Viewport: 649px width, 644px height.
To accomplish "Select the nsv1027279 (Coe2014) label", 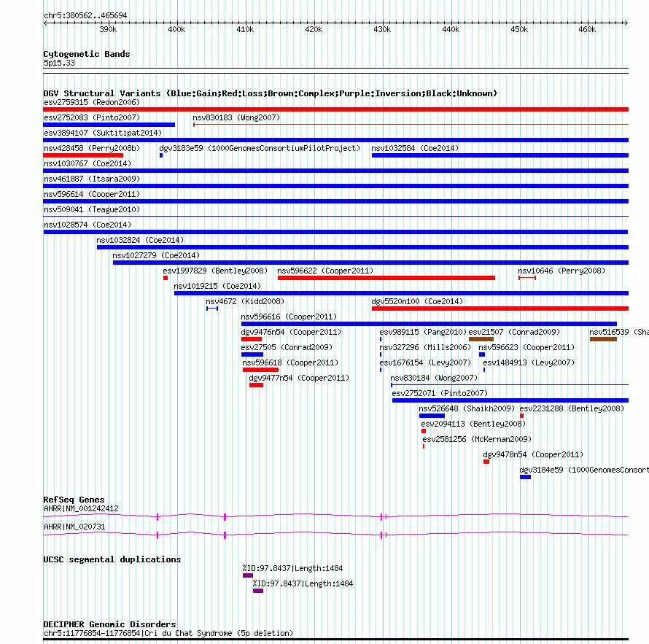I will pyautogui.click(x=156, y=255).
